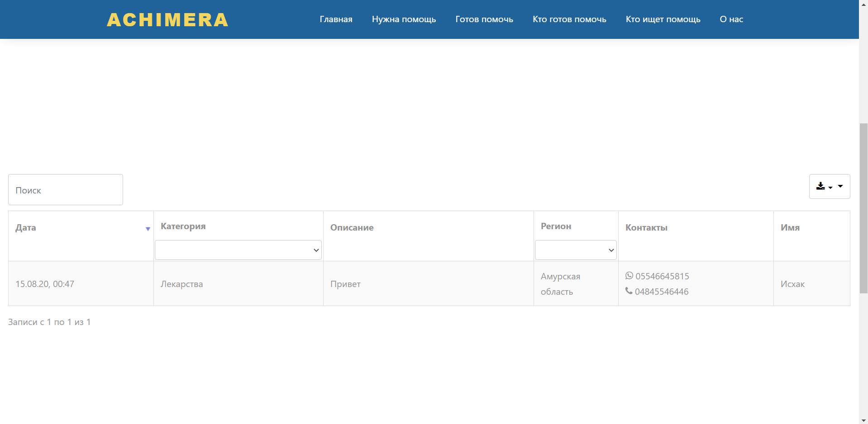
Task: Focus the Поиск search field
Action: [66, 190]
